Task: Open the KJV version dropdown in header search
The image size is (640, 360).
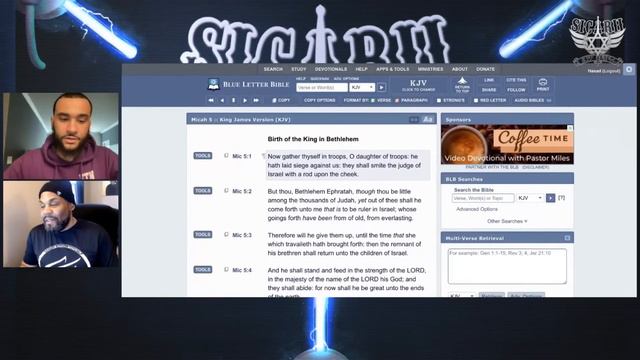Action: [362, 87]
